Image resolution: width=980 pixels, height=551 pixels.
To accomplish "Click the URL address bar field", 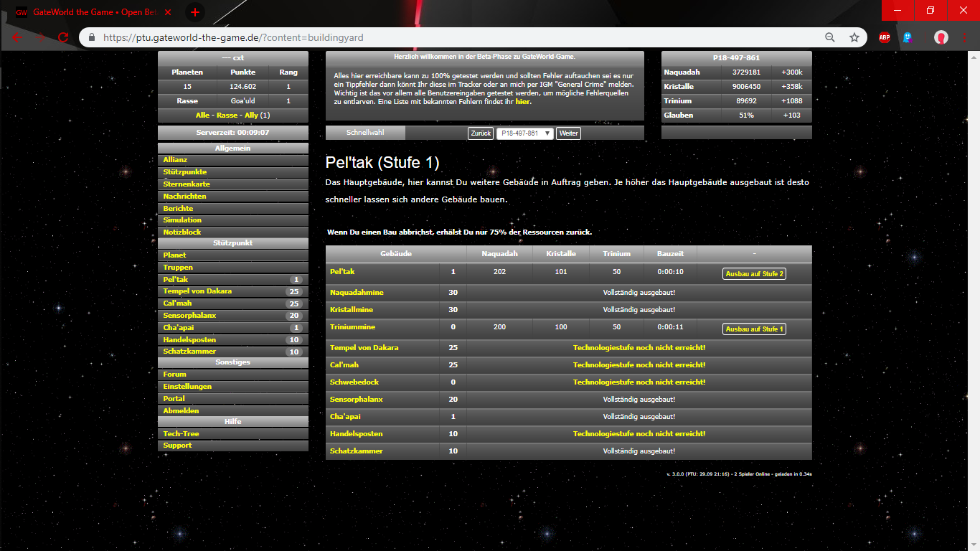I will pyautogui.click(x=459, y=37).
